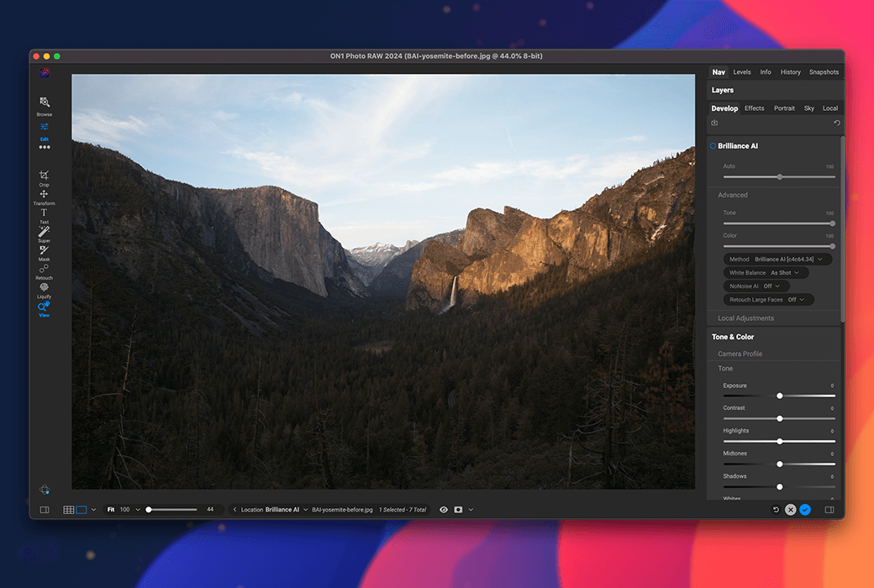Click the Brilliance AI Auto slider
Image resolution: width=874 pixels, height=588 pixels.
[x=779, y=177]
